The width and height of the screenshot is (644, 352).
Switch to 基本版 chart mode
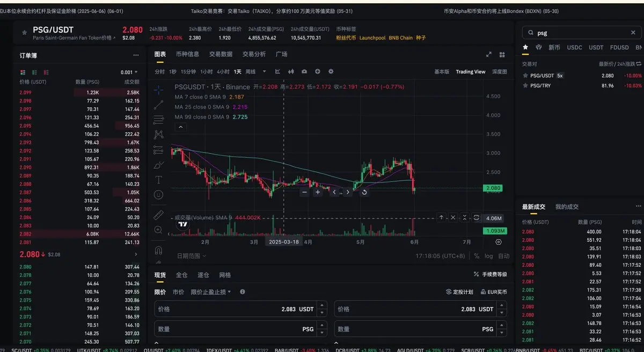[x=442, y=72]
